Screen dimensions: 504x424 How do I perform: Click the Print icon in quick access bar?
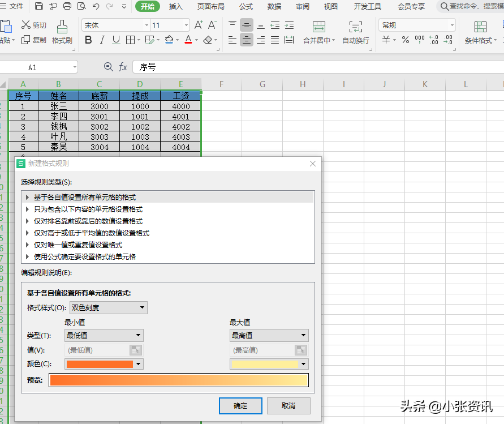tap(67, 6)
